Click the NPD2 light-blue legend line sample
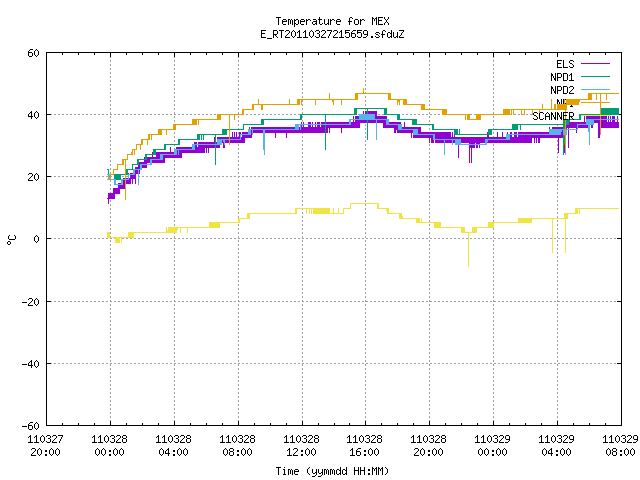 [595, 89]
